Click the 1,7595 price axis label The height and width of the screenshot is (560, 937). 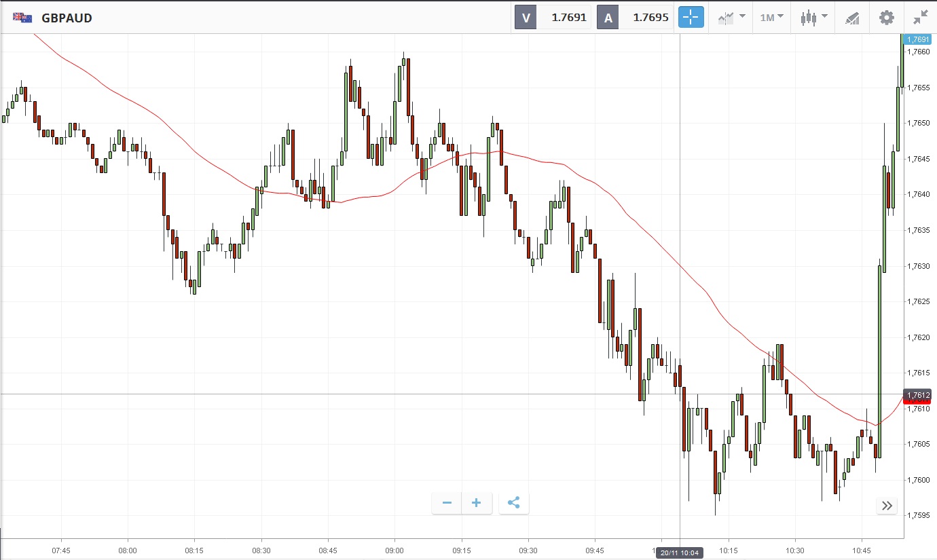(x=919, y=515)
